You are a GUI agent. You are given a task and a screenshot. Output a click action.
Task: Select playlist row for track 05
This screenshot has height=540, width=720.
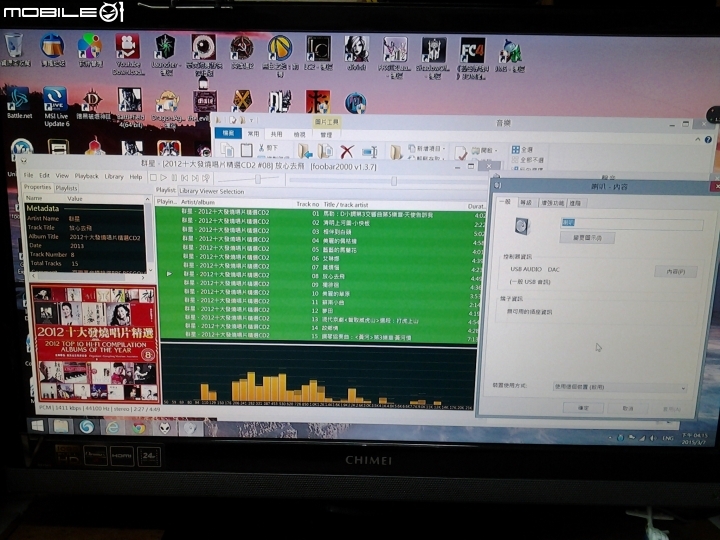coord(320,249)
